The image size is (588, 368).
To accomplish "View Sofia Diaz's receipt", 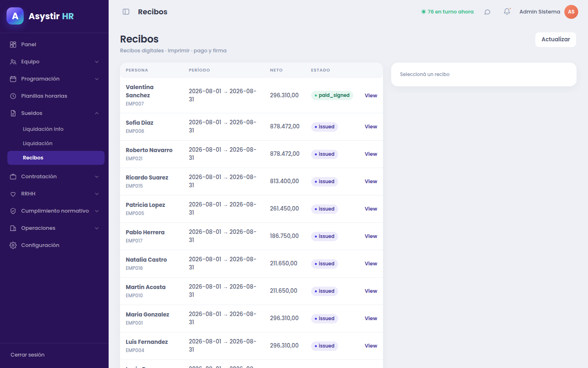I will point(371,127).
